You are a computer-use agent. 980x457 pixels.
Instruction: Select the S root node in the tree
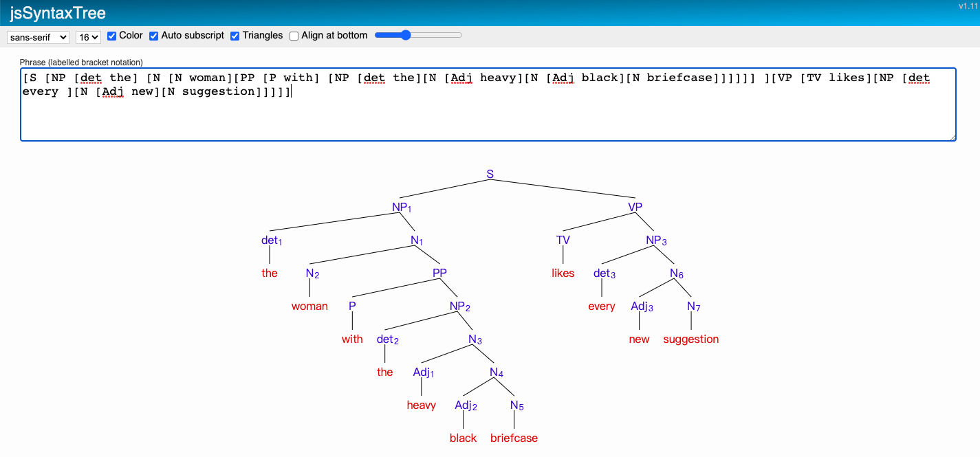tap(489, 174)
